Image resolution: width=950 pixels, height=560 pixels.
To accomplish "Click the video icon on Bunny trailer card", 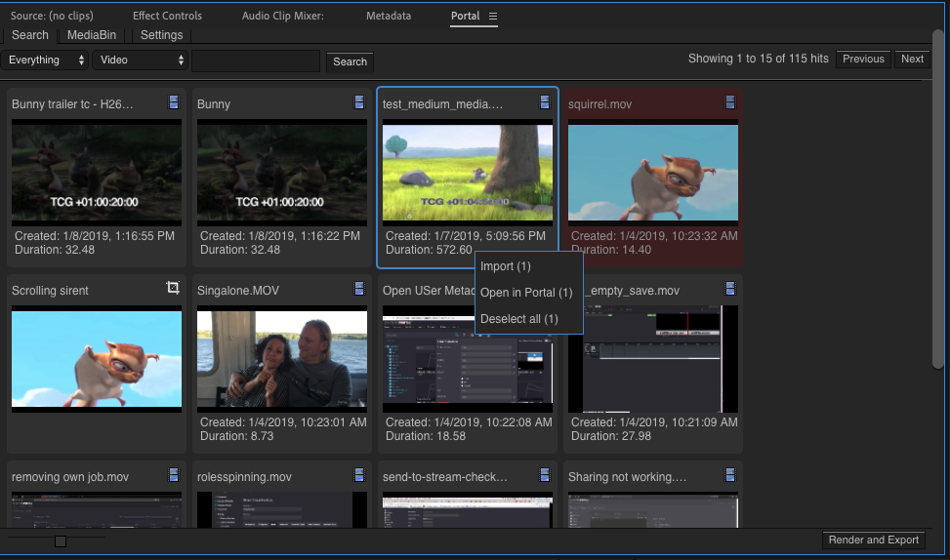I will click(x=174, y=102).
